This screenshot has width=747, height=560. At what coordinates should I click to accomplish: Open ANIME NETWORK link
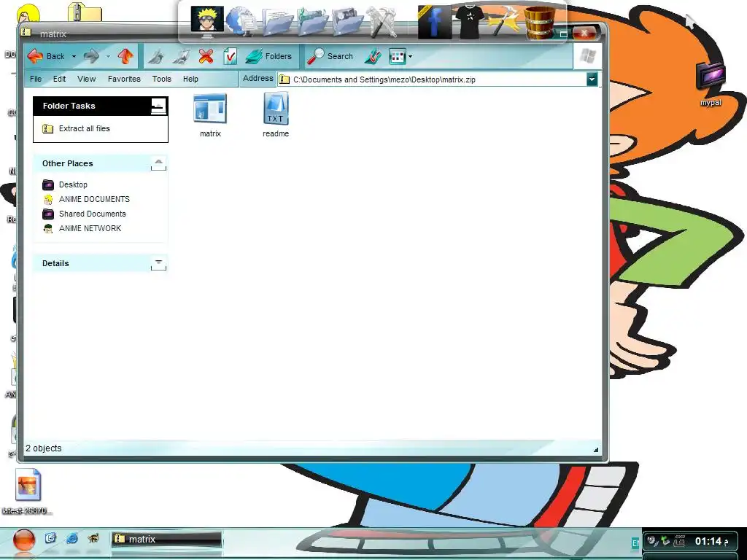point(90,228)
